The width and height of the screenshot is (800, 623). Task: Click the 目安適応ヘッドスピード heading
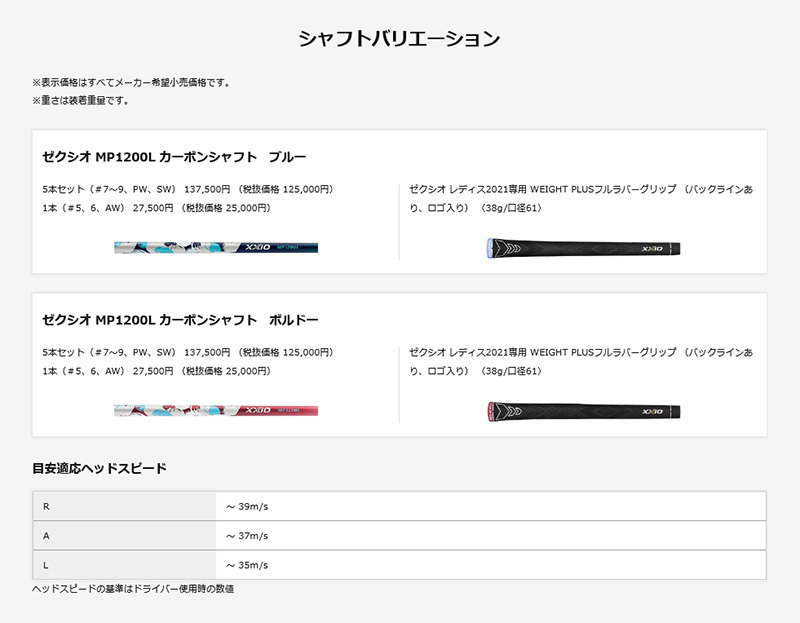(99, 468)
